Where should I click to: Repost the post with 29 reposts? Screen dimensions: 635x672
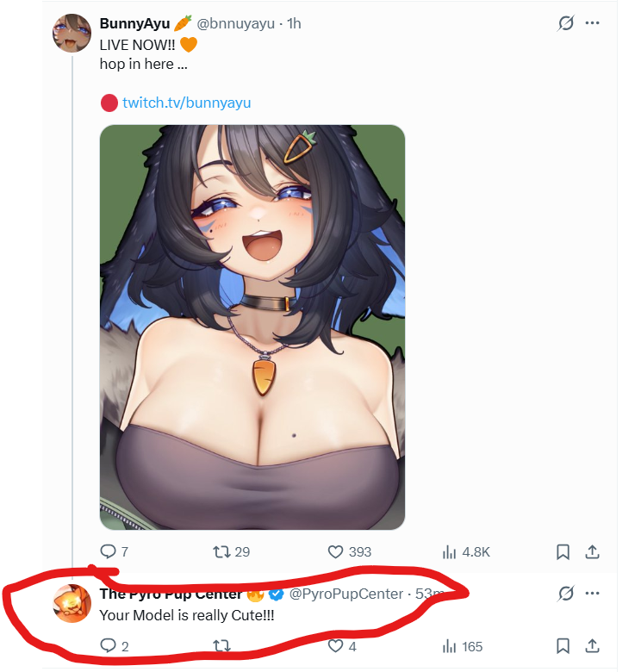point(232,551)
